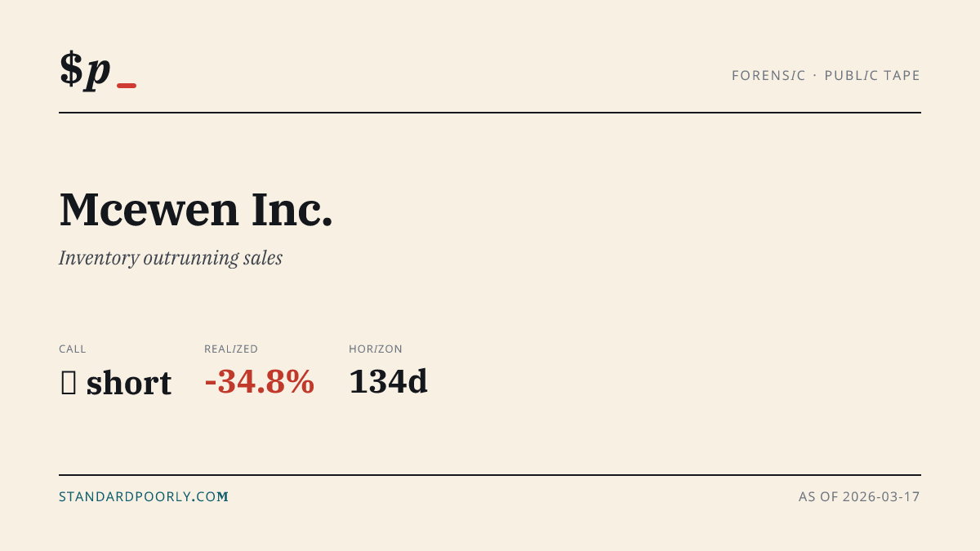The width and height of the screenshot is (980, 551).
Task: Select the 134d horizon value
Action: [388, 382]
